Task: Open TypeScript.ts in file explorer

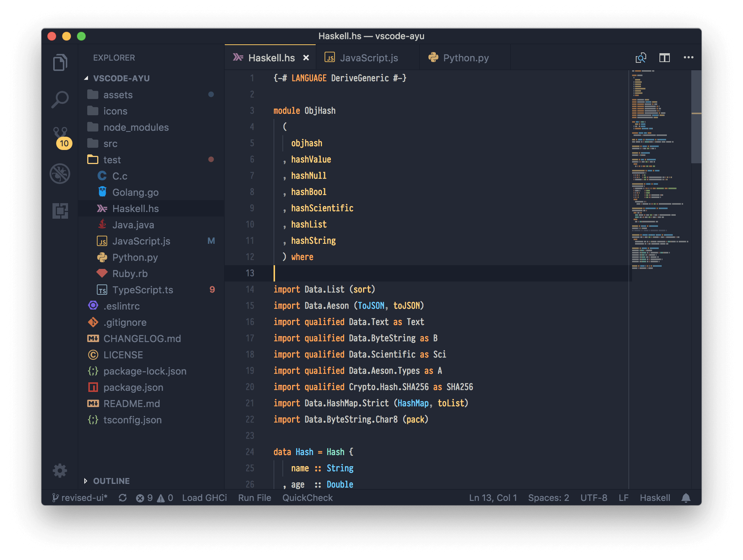Action: (142, 290)
